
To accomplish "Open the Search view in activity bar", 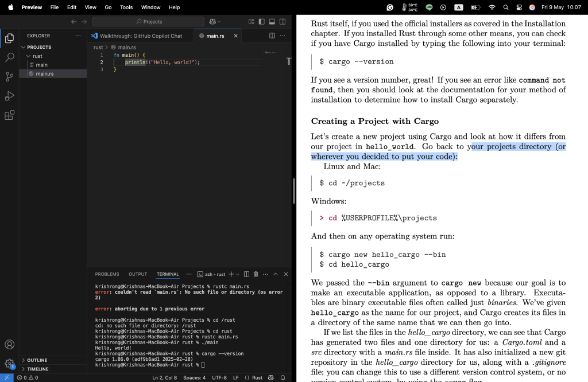I will tap(9, 57).
